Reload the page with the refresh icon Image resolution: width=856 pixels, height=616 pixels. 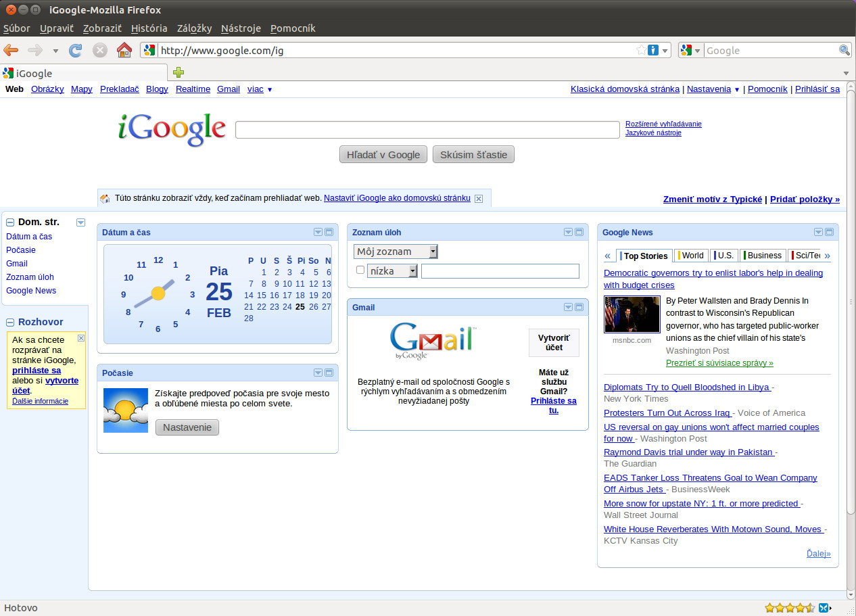pyautogui.click(x=76, y=50)
